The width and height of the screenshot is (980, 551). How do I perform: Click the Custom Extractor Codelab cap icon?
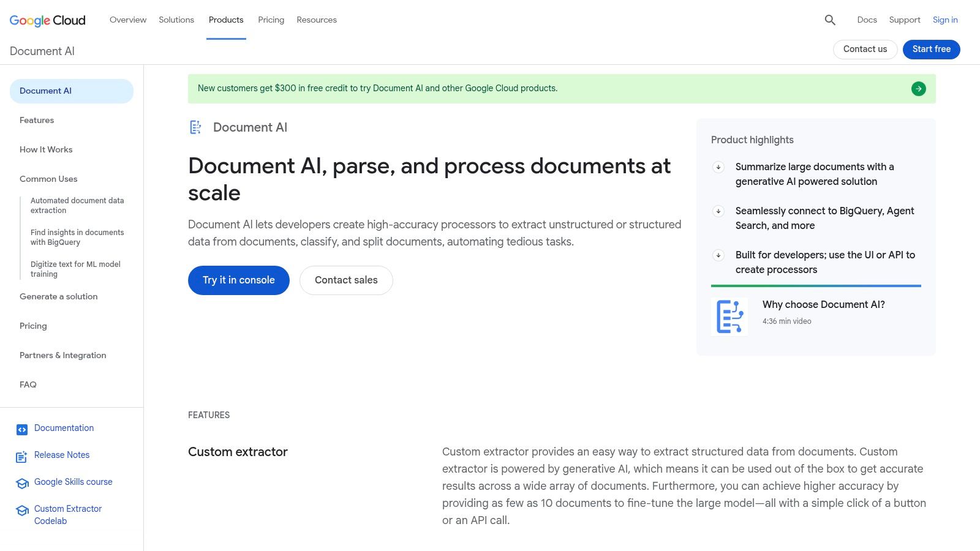pyautogui.click(x=22, y=511)
